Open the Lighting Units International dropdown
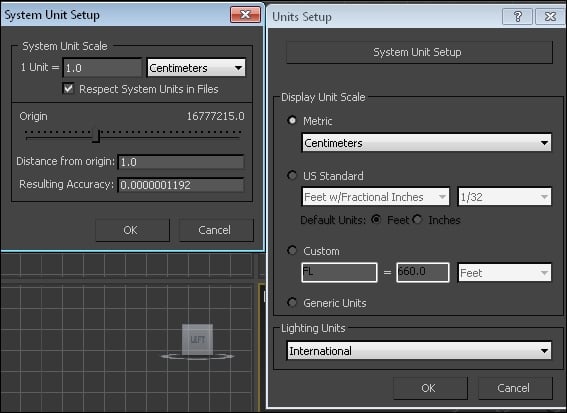 tap(419, 350)
